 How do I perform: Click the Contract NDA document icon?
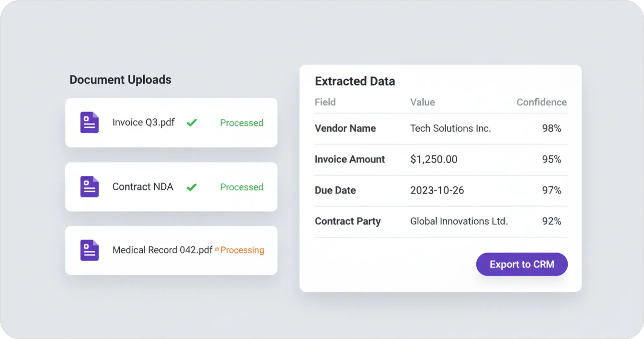[89, 187]
